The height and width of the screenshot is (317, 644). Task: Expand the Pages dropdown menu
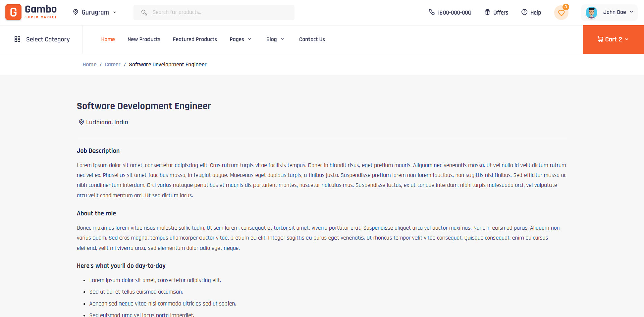[x=240, y=39]
